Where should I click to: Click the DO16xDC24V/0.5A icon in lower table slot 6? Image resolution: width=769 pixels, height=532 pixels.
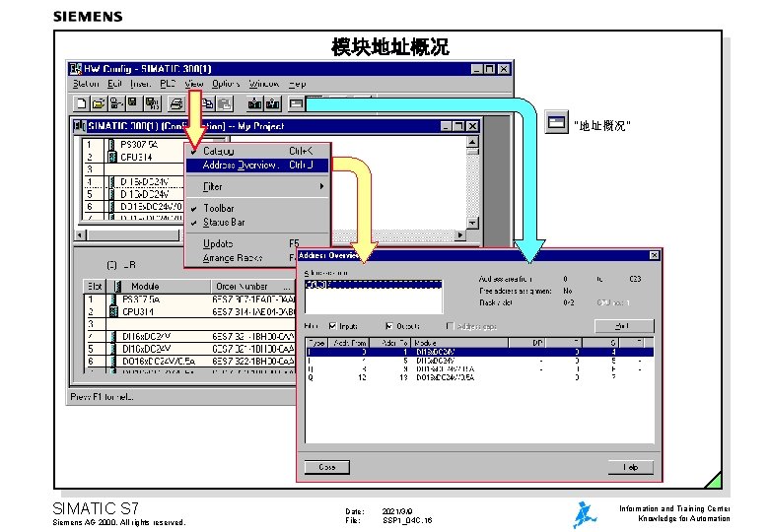click(113, 361)
